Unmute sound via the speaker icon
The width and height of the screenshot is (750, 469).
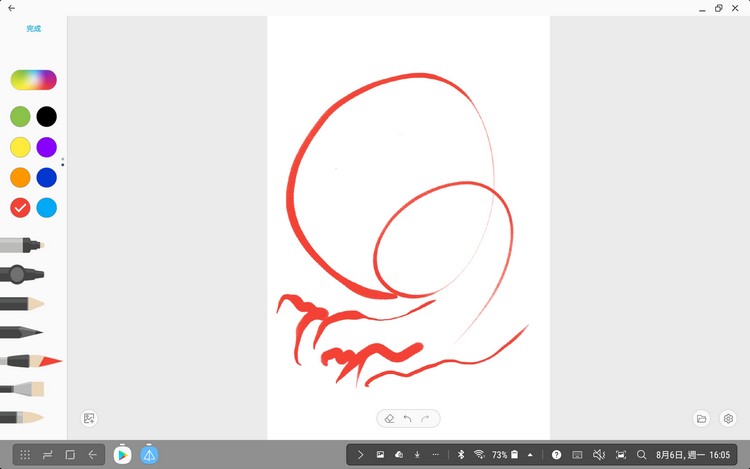tap(599, 455)
